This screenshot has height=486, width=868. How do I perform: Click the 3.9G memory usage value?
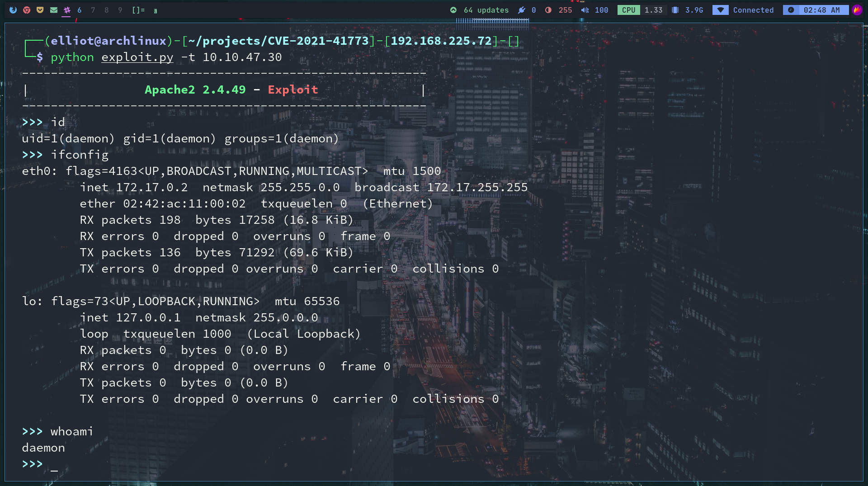tap(694, 10)
